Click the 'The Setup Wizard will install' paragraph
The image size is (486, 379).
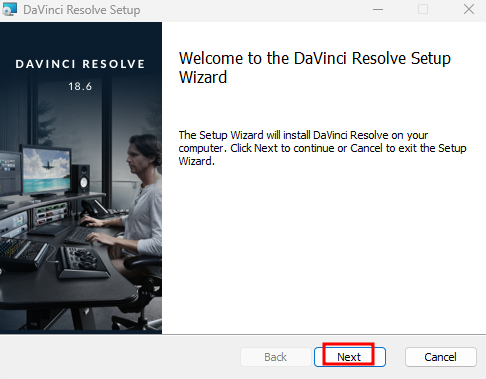[x=322, y=148]
